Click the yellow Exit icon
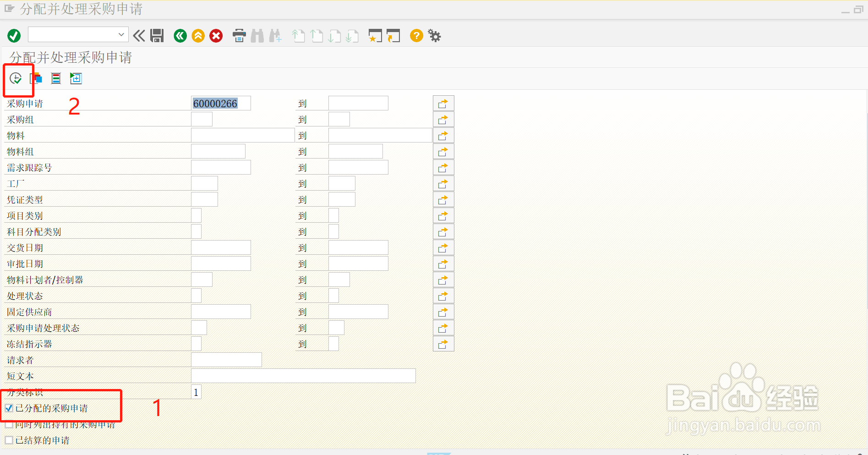Image resolution: width=868 pixels, height=455 pixels. pyautogui.click(x=198, y=35)
